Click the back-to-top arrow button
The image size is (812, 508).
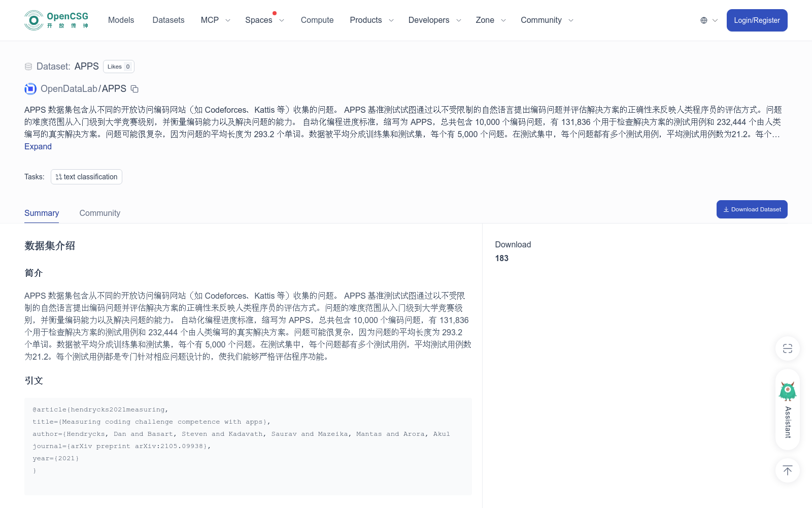(788, 470)
